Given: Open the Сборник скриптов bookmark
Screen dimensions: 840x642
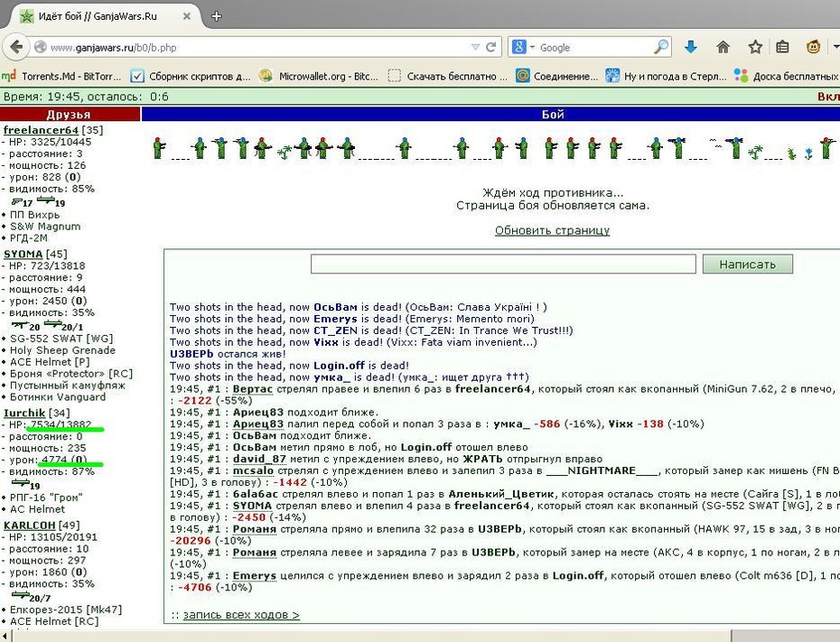Looking at the screenshot, I should pos(191,76).
